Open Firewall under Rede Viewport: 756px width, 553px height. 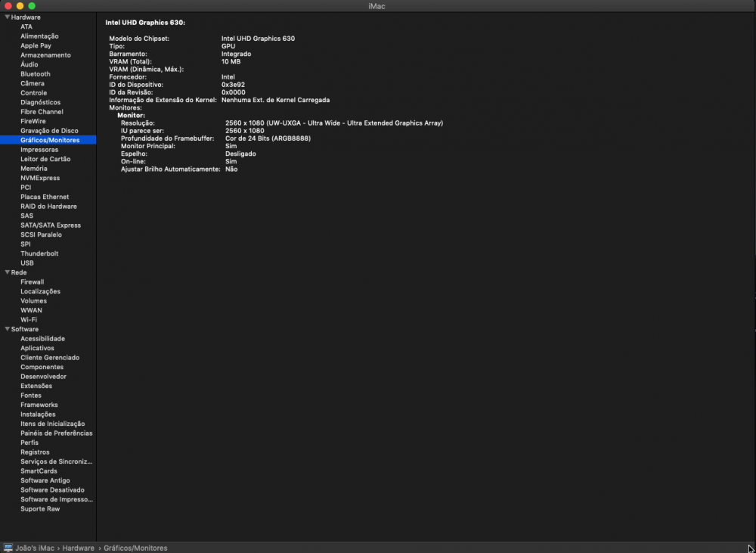33,282
